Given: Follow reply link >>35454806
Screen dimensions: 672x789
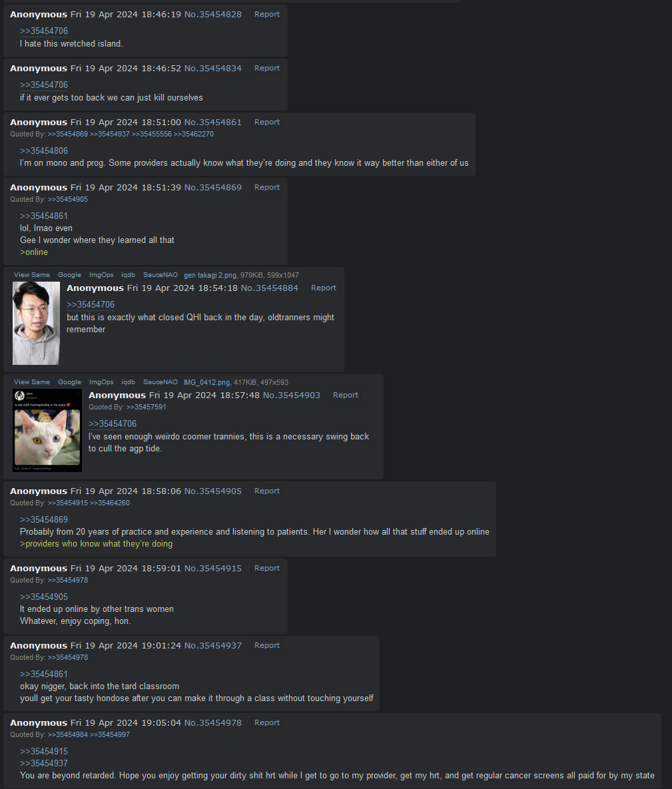Looking at the screenshot, I should point(44,150).
